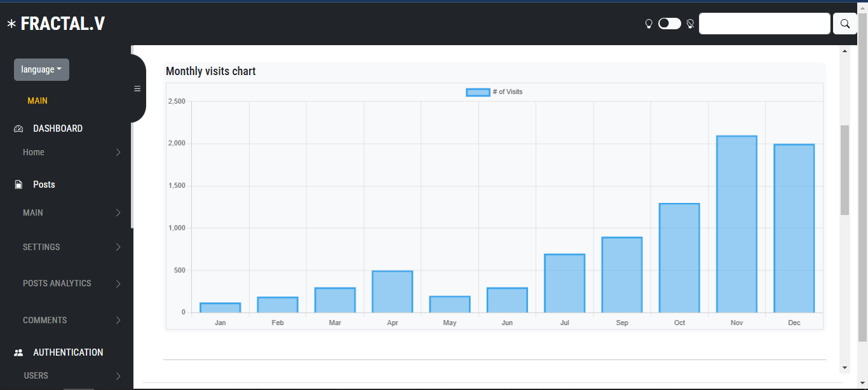Screen dimensions: 868x390
Task: Expand the SETTINGS submenu chevron
Action: point(118,247)
